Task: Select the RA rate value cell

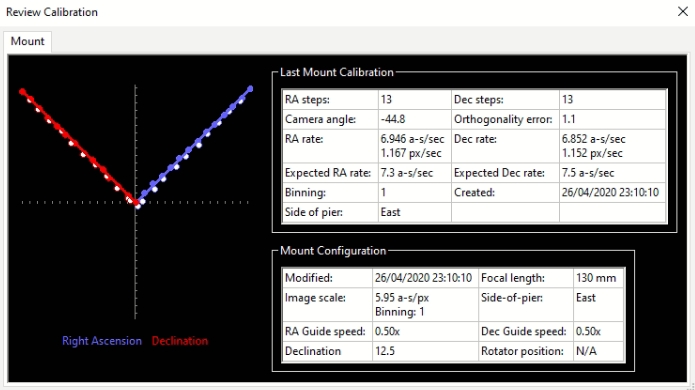Action: click(414, 146)
